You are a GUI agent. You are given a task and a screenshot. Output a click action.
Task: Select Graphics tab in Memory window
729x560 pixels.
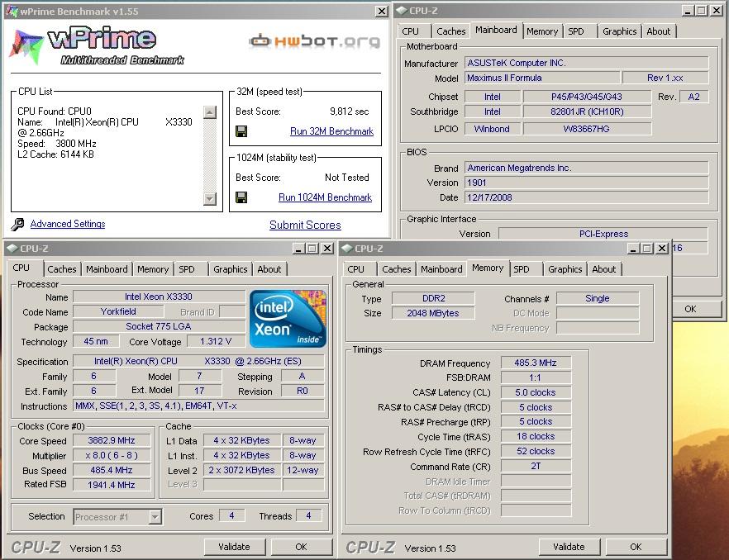click(x=565, y=269)
